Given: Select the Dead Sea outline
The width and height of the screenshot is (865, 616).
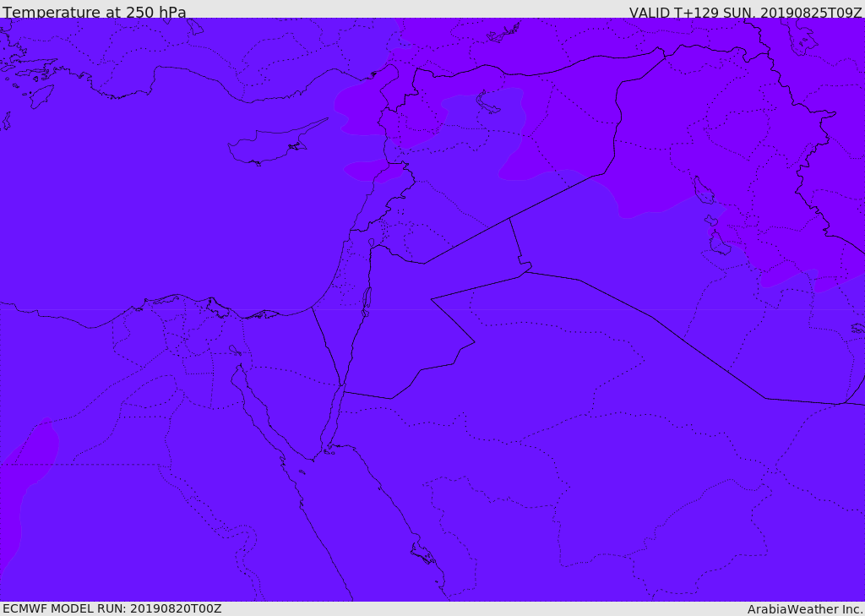Looking at the screenshot, I should tap(366, 302).
